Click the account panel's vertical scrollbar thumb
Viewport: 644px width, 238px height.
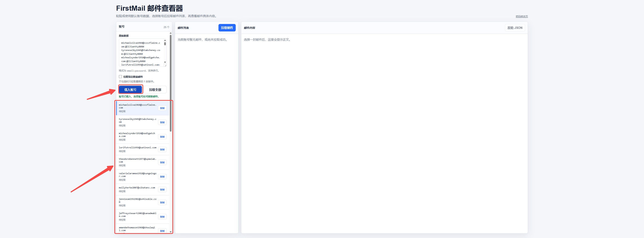pyautogui.click(x=171, y=83)
